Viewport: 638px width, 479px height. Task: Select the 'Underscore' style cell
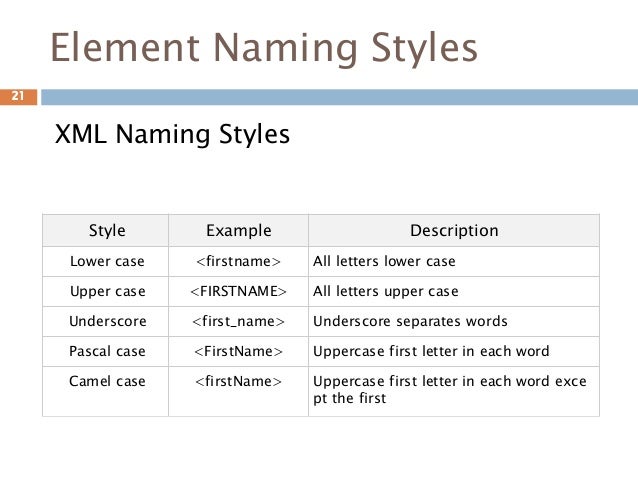105,322
